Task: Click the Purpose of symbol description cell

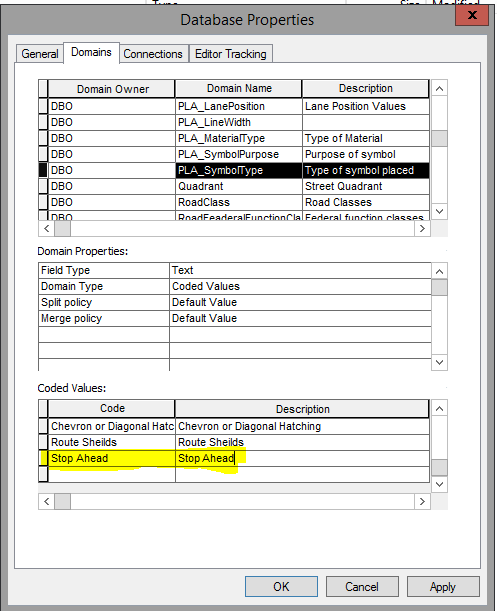Action: click(x=366, y=154)
